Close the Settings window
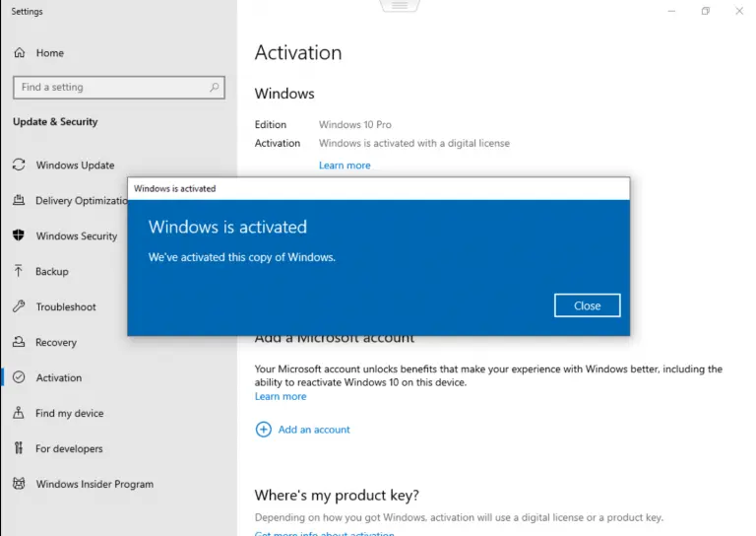The image size is (756, 536). pyautogui.click(x=739, y=11)
